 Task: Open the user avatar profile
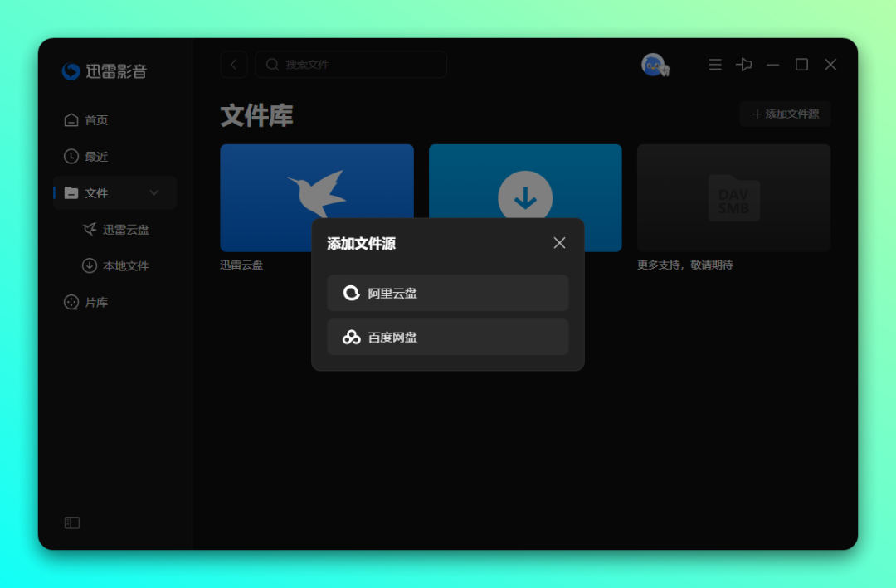pos(654,65)
